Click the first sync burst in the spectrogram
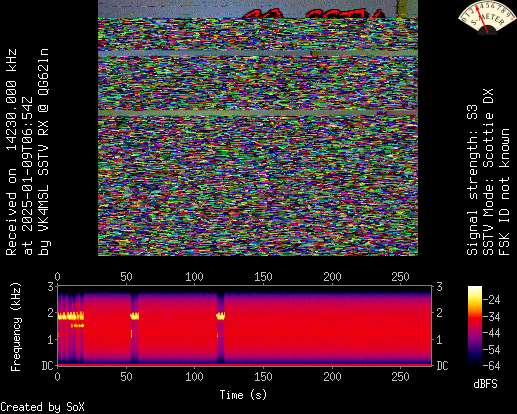 click(71, 316)
